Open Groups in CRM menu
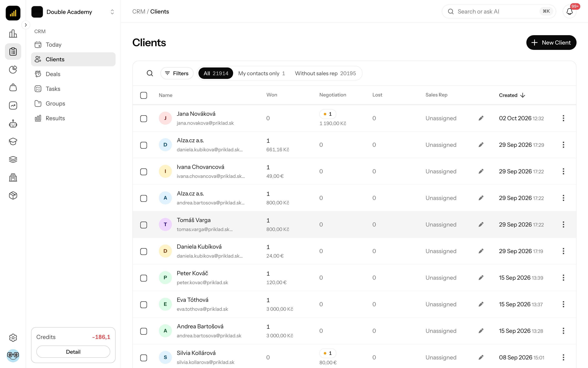 coord(73,103)
